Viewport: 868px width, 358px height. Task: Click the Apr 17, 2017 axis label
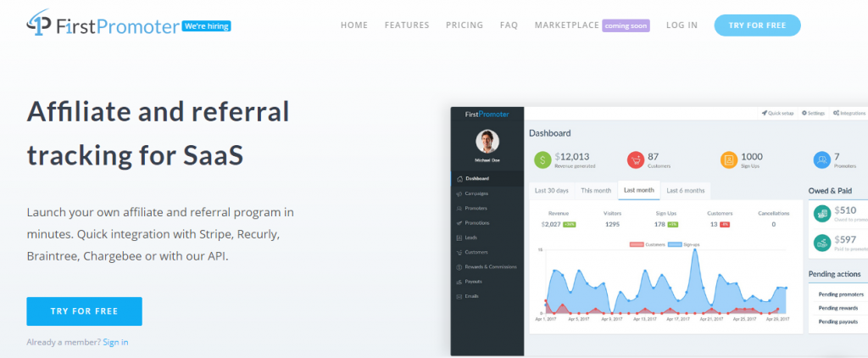[677, 320]
